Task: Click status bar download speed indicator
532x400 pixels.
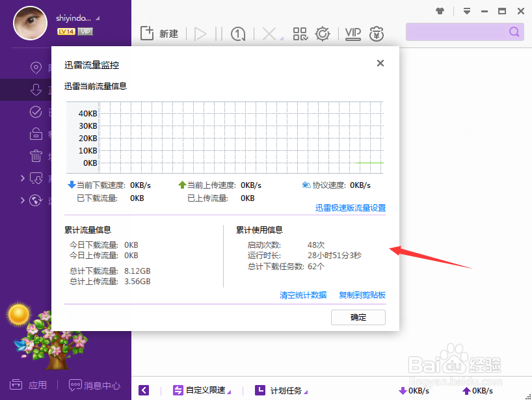Action: [x=414, y=391]
